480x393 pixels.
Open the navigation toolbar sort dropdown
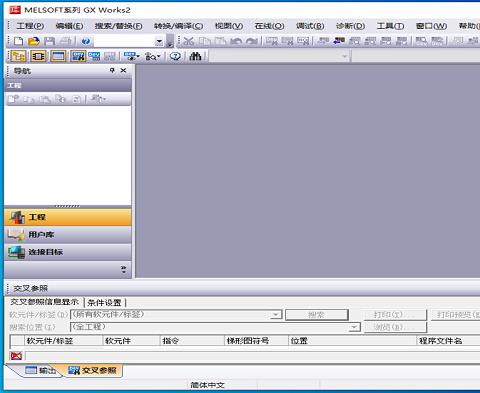[x=98, y=99]
